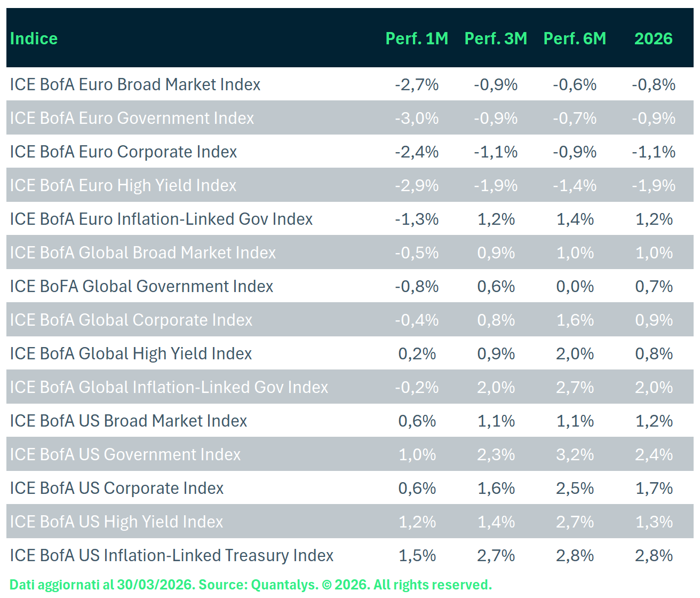Select US Corporate Index 1,7% 2026 value

pos(654,488)
